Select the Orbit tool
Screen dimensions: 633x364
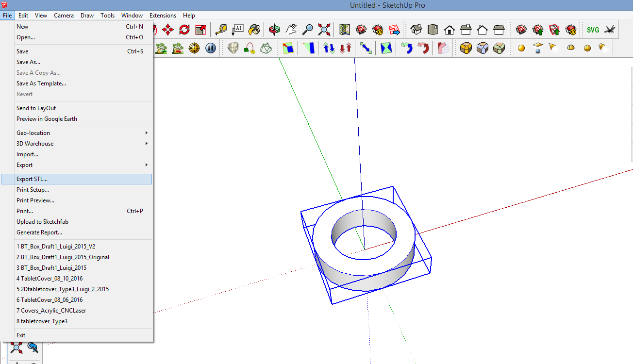click(x=274, y=30)
